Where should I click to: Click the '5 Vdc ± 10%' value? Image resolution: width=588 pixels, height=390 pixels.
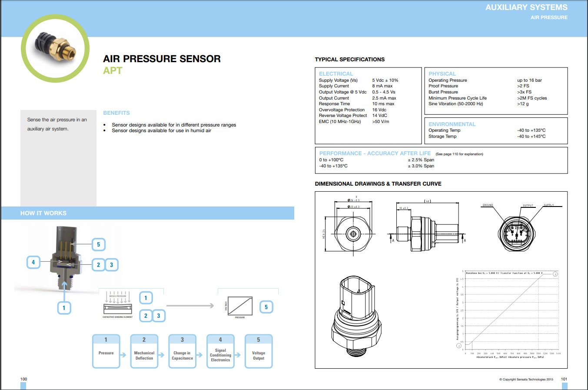coord(385,80)
